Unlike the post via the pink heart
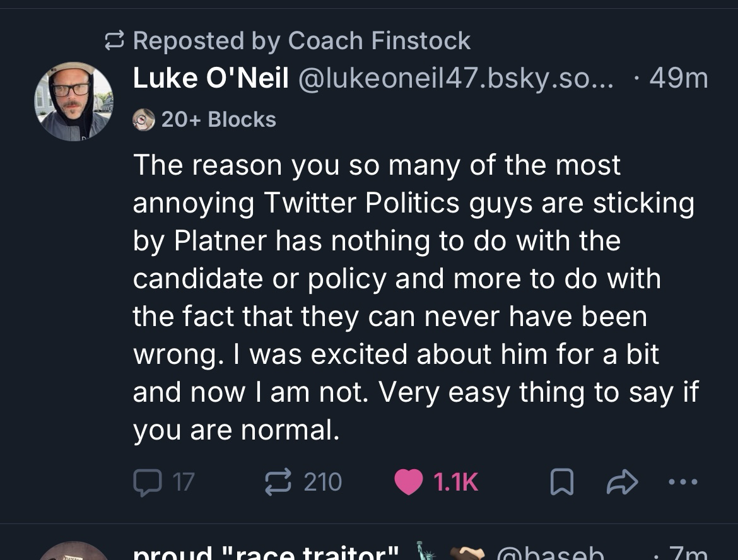 pyautogui.click(x=408, y=482)
